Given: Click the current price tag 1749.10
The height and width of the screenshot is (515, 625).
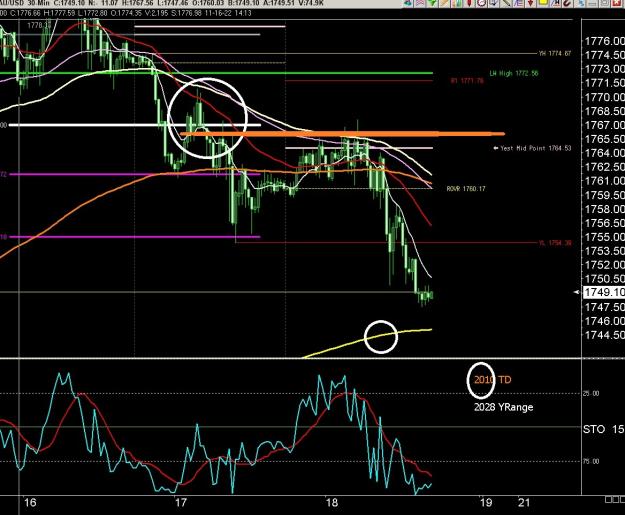Looking at the screenshot, I should pos(604,292).
